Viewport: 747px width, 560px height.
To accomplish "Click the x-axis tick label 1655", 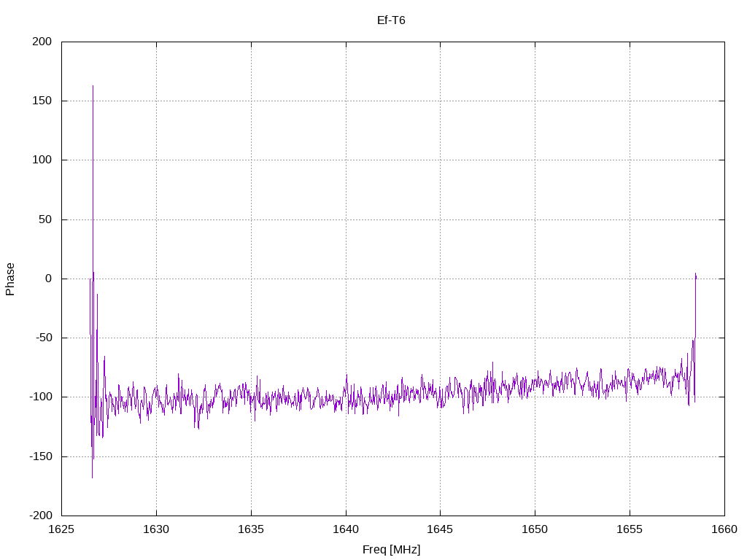I will pyautogui.click(x=630, y=529).
